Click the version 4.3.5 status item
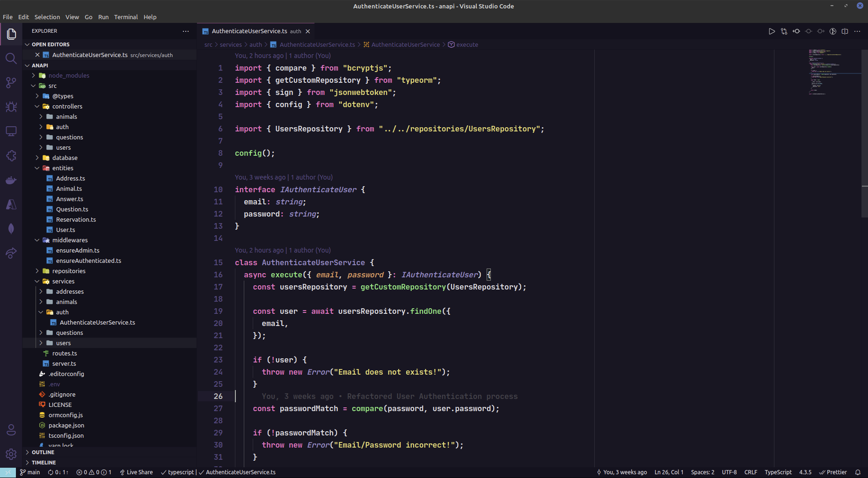 [805, 472]
